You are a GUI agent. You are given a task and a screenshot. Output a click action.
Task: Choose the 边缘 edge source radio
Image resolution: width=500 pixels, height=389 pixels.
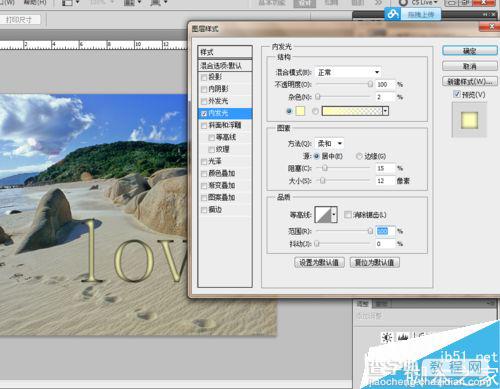[x=359, y=156]
